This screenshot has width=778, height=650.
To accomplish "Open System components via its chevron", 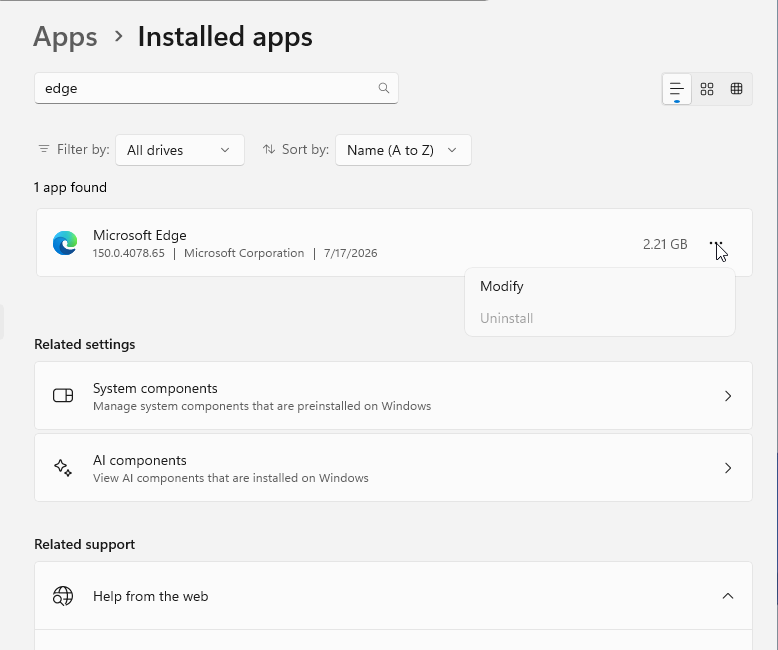I will 728,396.
